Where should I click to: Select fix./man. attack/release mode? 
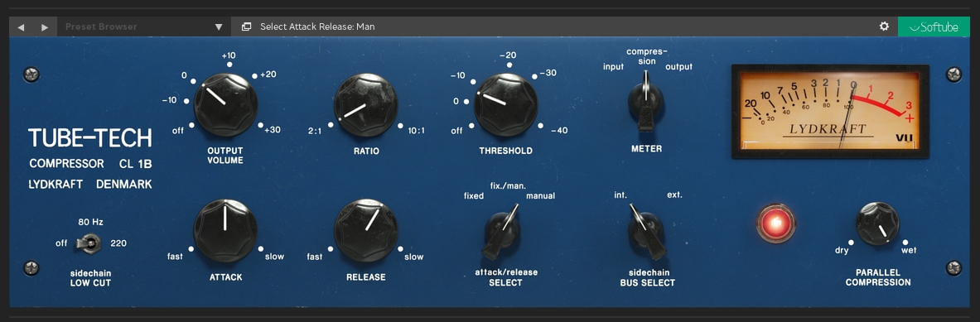coord(508,185)
